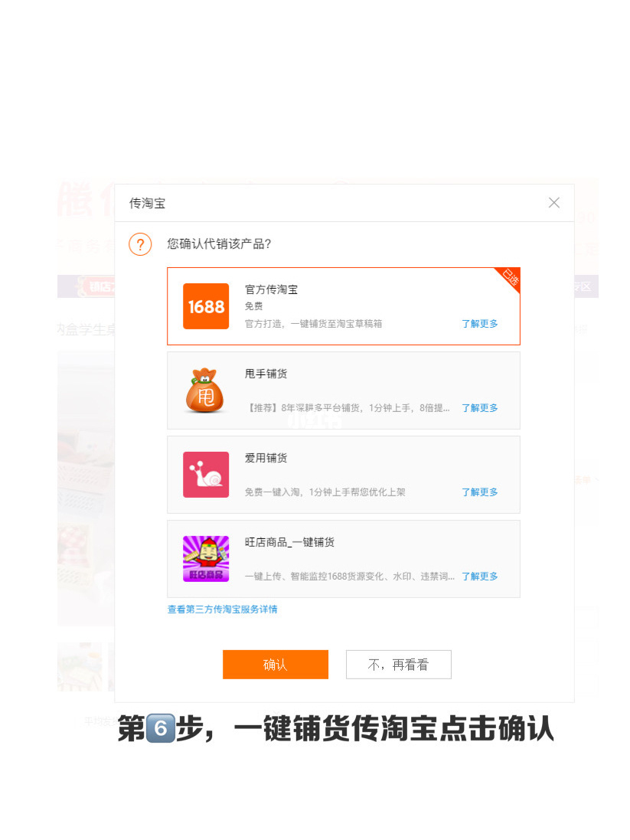Open 了解更多 for 官方传淘宝
This screenshot has width=630, height=840.
(479, 323)
